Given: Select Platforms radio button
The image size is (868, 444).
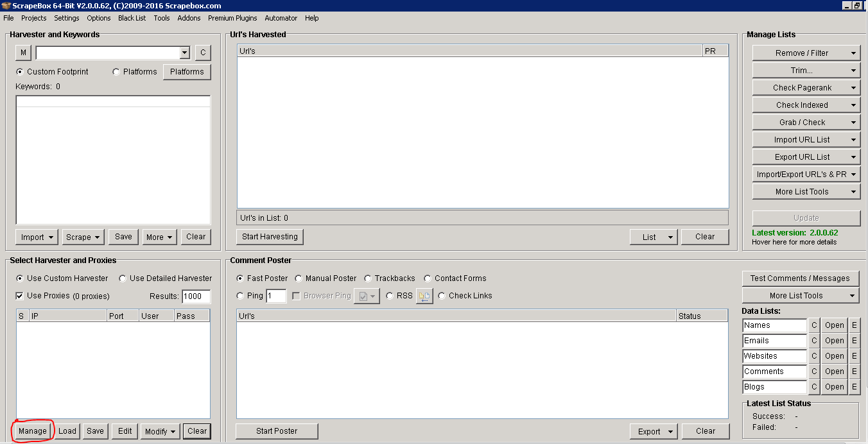Looking at the screenshot, I should click(x=116, y=72).
